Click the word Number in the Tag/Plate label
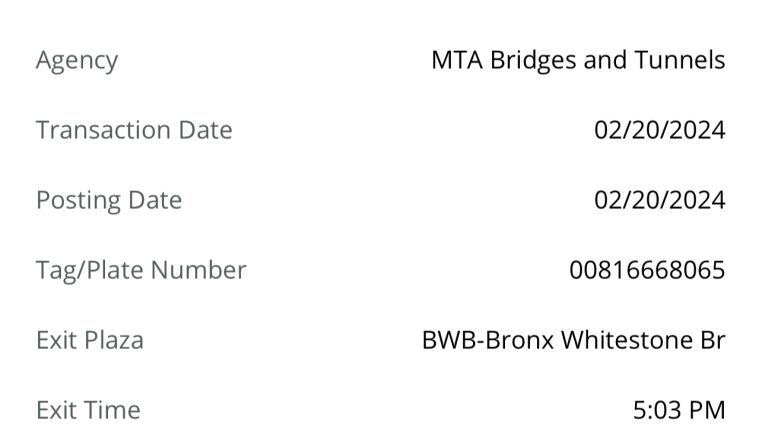Image resolution: width=762 pixels, height=441 pixels. [x=198, y=270]
